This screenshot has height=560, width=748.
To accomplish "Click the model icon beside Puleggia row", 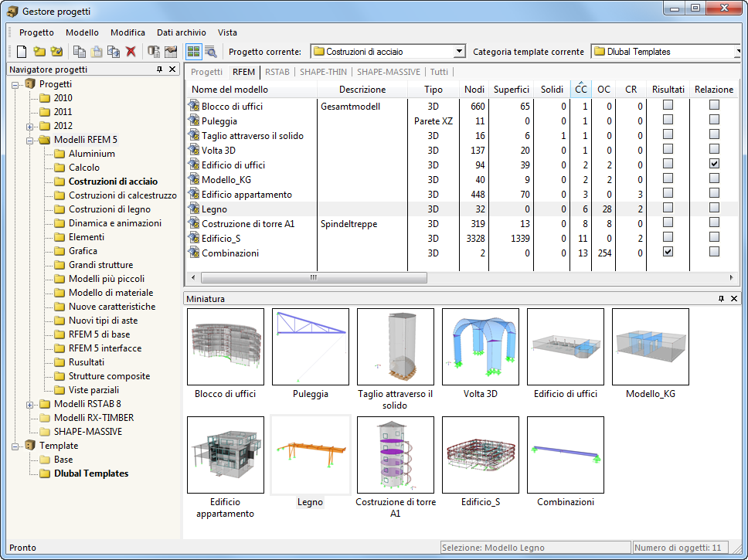I will click(x=194, y=120).
